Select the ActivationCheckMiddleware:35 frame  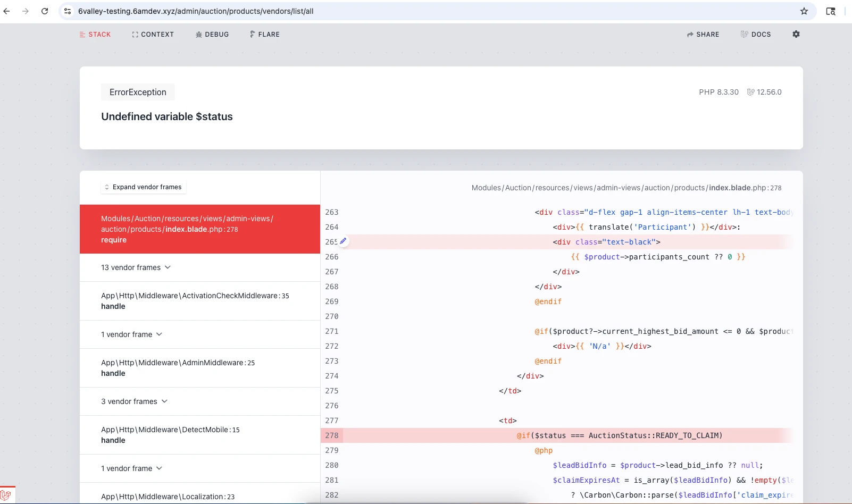(200, 301)
